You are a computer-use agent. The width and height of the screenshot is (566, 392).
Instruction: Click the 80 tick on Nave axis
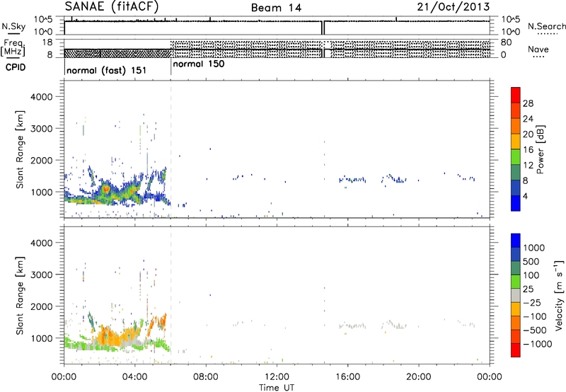[506, 42]
